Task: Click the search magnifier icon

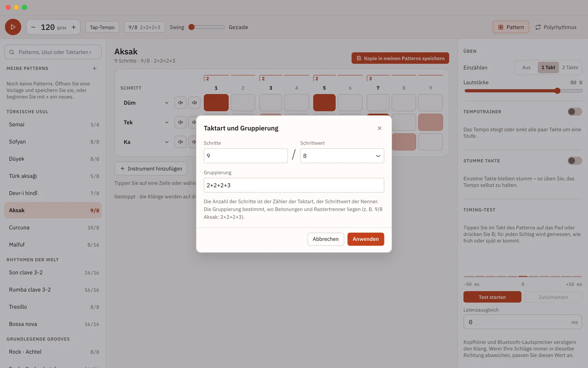Action: (x=12, y=52)
